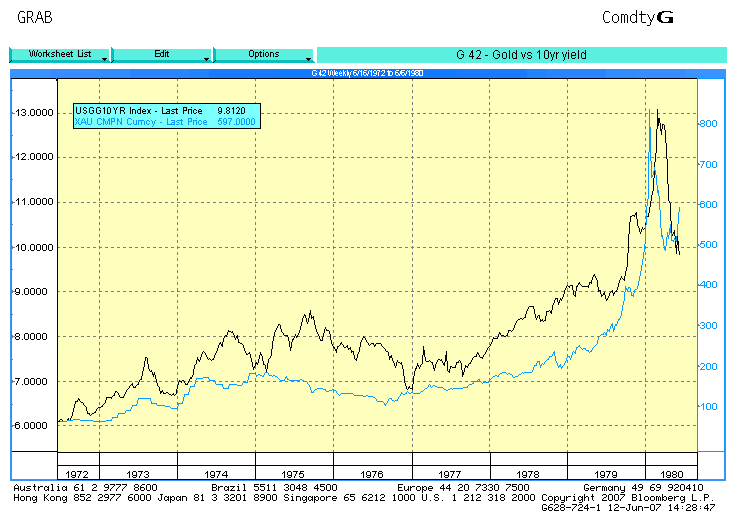The image size is (736, 527).
Task: Click the 13.0000 left axis label
Action: (33, 113)
